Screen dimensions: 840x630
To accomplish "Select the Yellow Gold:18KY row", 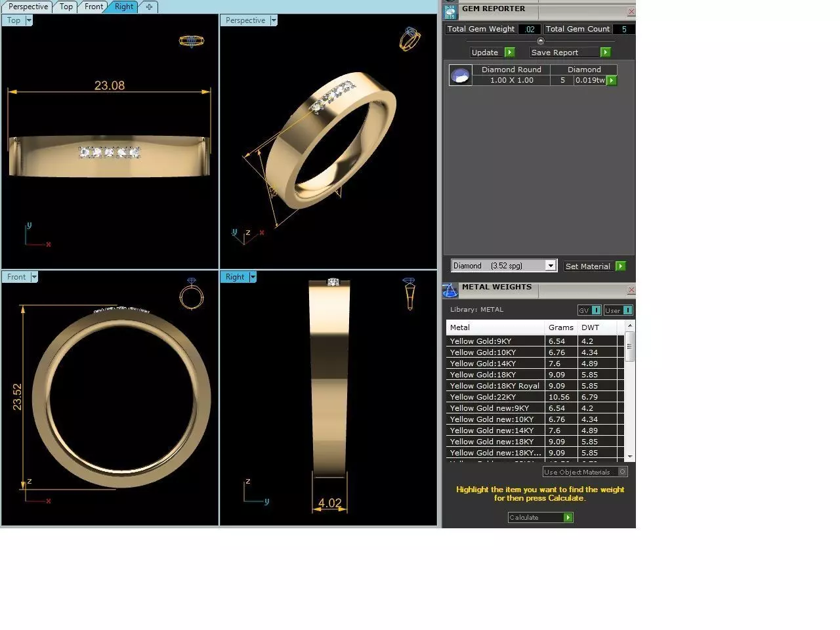I will pos(535,375).
